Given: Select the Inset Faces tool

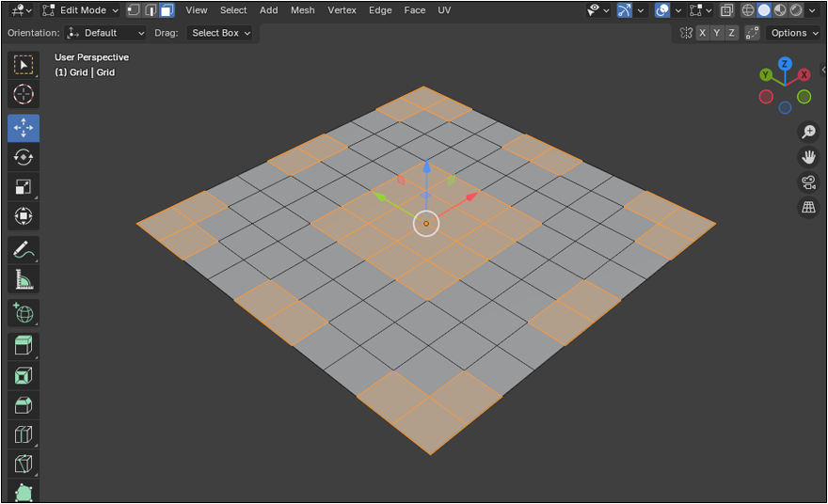Looking at the screenshot, I should click(24, 376).
